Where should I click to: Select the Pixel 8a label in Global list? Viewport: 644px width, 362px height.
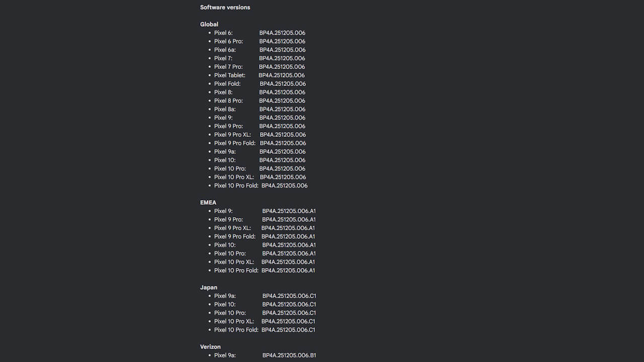225,109
